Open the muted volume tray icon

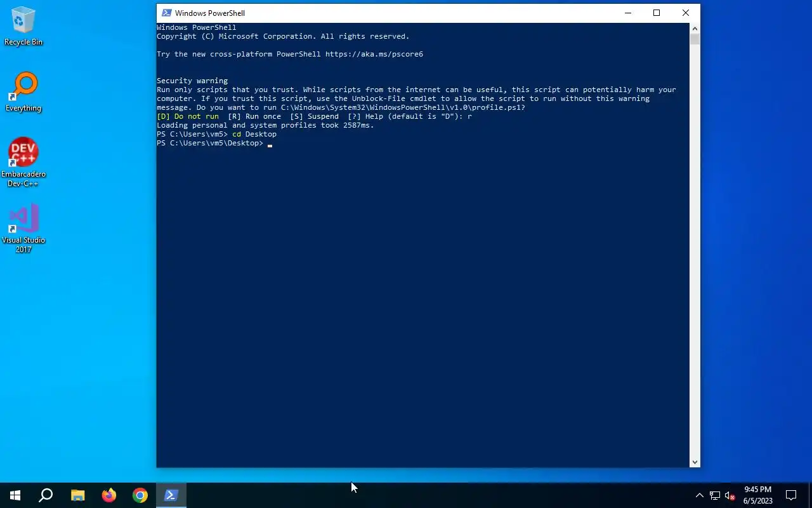[730, 495]
